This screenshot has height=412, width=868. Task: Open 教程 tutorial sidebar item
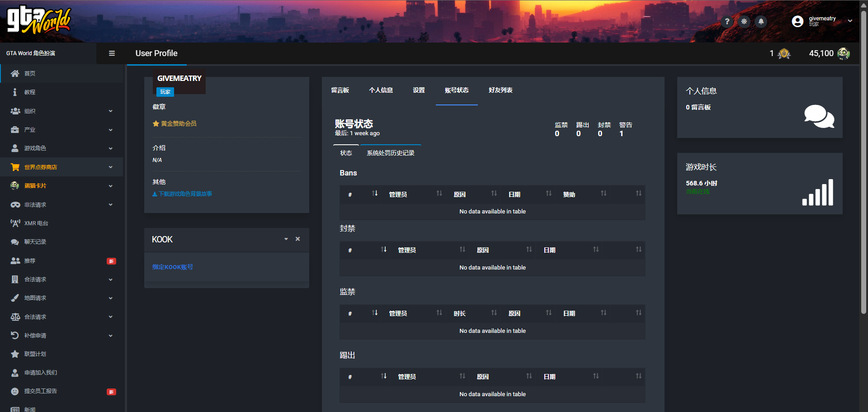pyautogui.click(x=61, y=92)
